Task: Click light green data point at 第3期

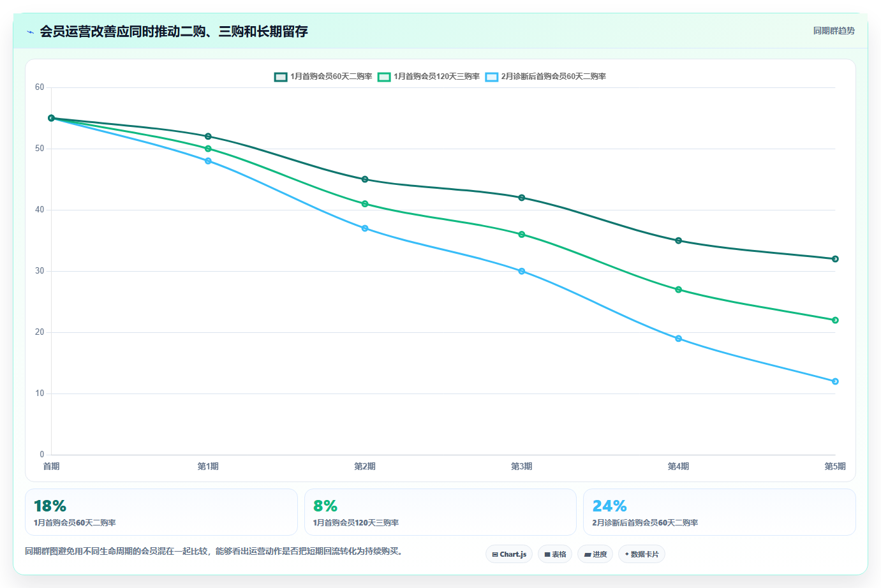Action: click(x=522, y=235)
